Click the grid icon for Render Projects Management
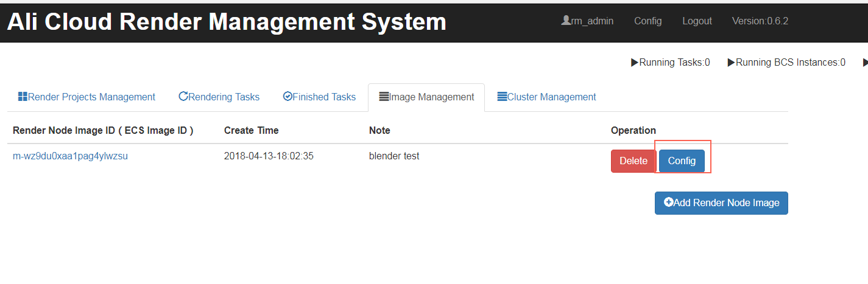The height and width of the screenshot is (284, 868). tap(23, 97)
